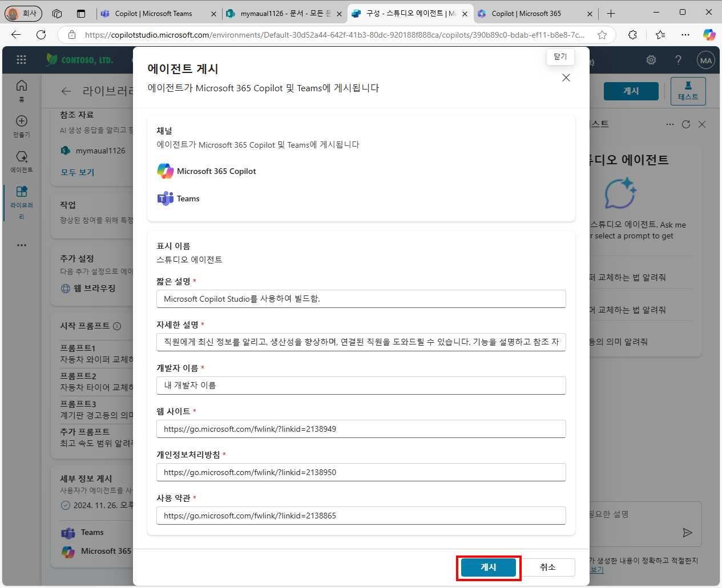Click the Microsoft 365 Copilot channel icon

[165, 171]
